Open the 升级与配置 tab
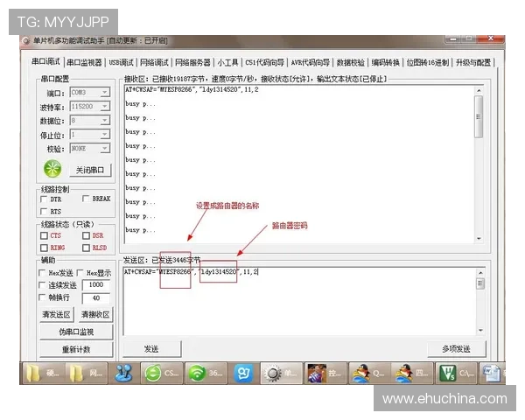This screenshot has height=420, width=525. coord(473,62)
